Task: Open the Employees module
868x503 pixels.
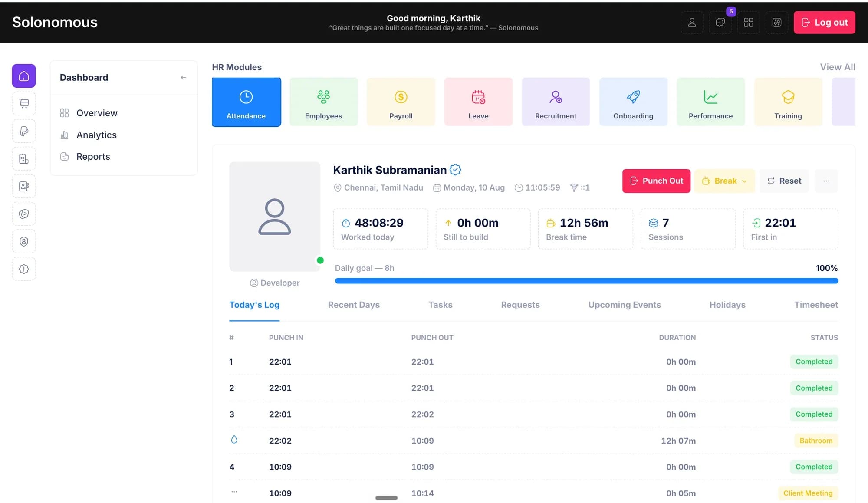Action: [323, 102]
